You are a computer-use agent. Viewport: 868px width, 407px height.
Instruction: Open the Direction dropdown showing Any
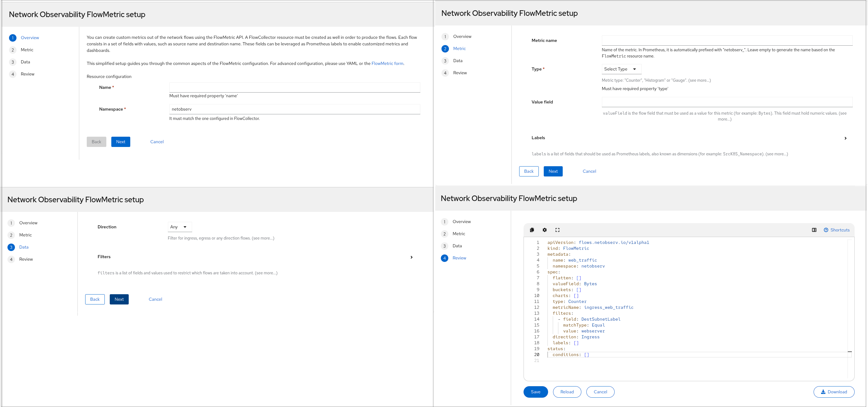point(180,227)
